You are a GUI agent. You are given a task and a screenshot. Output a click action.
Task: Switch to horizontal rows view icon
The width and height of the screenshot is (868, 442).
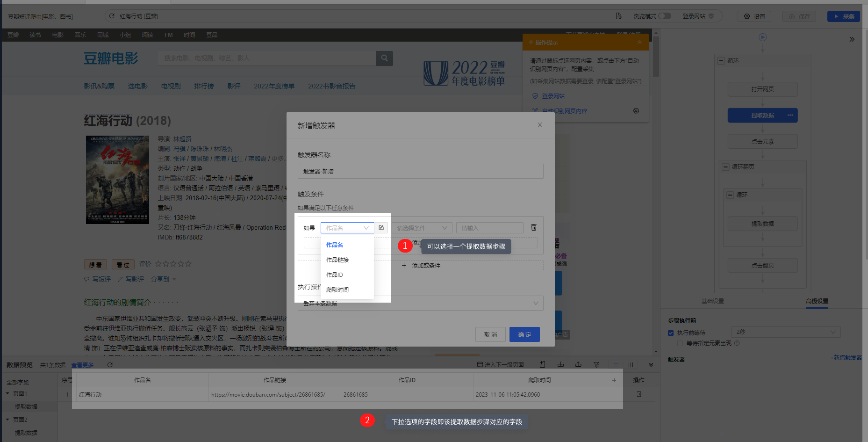click(x=616, y=365)
